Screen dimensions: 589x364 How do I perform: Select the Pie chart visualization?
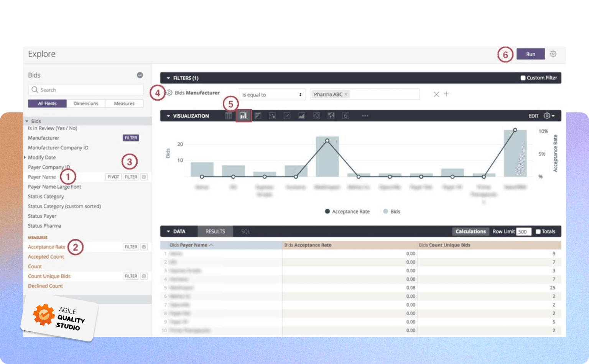pyautogui.click(x=316, y=116)
